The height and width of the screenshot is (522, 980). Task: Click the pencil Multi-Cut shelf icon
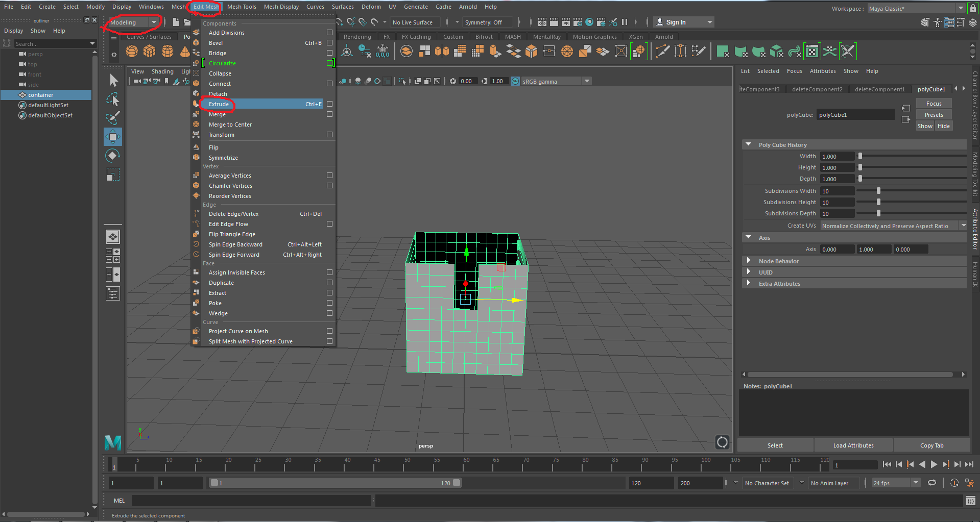coord(662,51)
